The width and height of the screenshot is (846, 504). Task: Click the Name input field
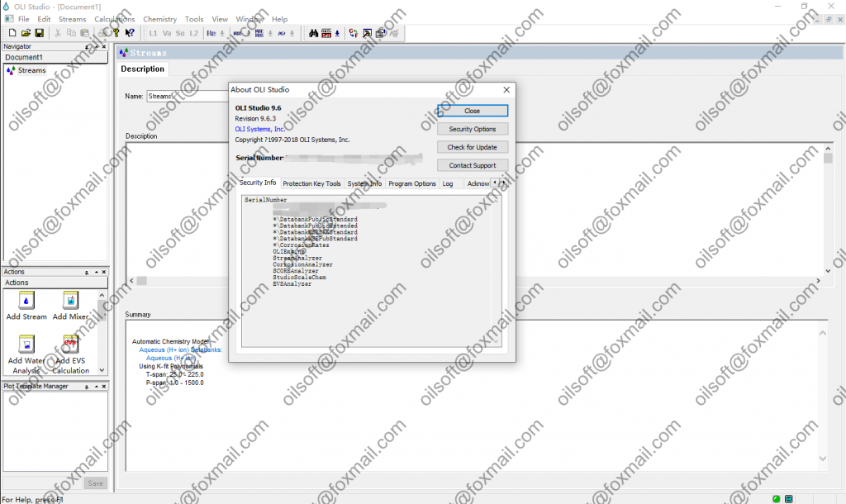pos(188,96)
